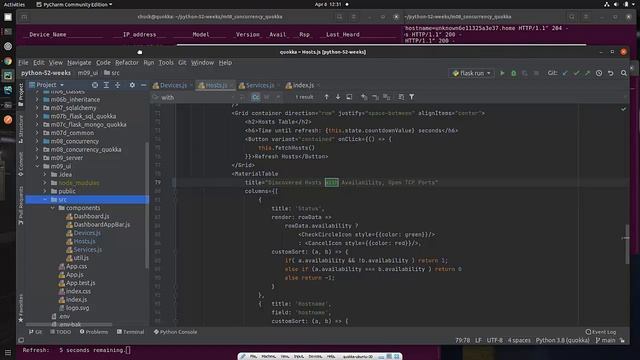Viewport: 640px width, 360px height.
Task: Toggle Pull Requests side tab
Action: coord(21,205)
